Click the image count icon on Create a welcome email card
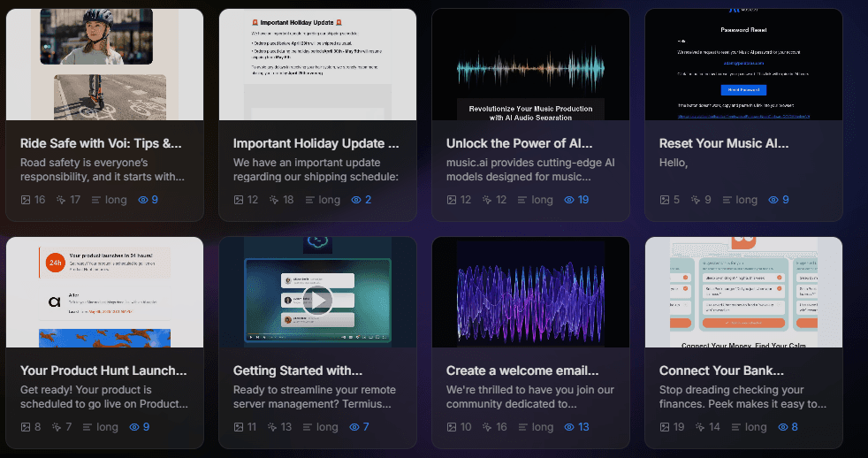The height and width of the screenshot is (458, 868). (x=452, y=427)
